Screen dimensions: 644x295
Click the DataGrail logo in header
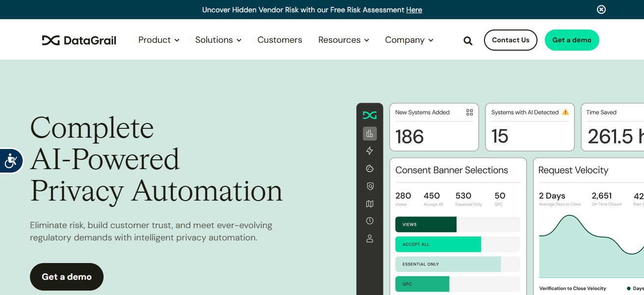pos(79,40)
